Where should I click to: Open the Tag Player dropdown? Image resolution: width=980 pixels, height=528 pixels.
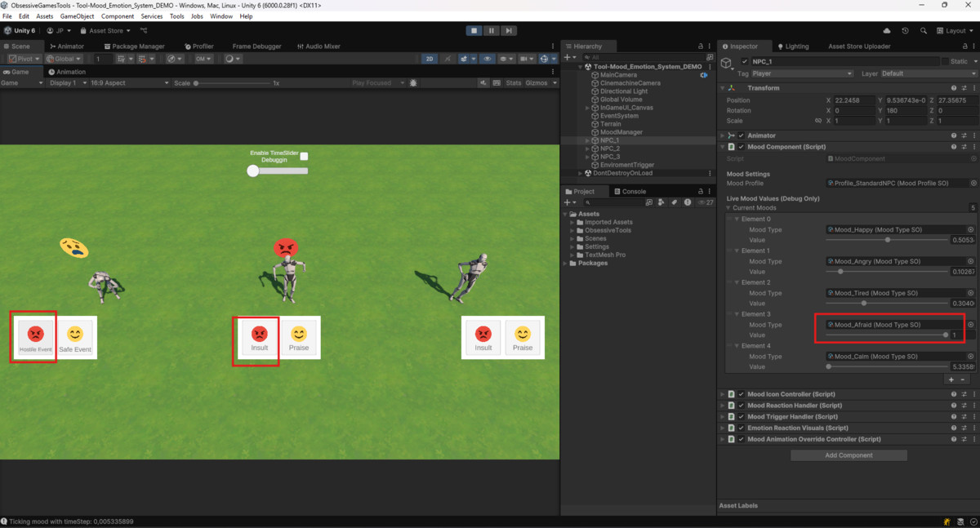click(x=802, y=73)
